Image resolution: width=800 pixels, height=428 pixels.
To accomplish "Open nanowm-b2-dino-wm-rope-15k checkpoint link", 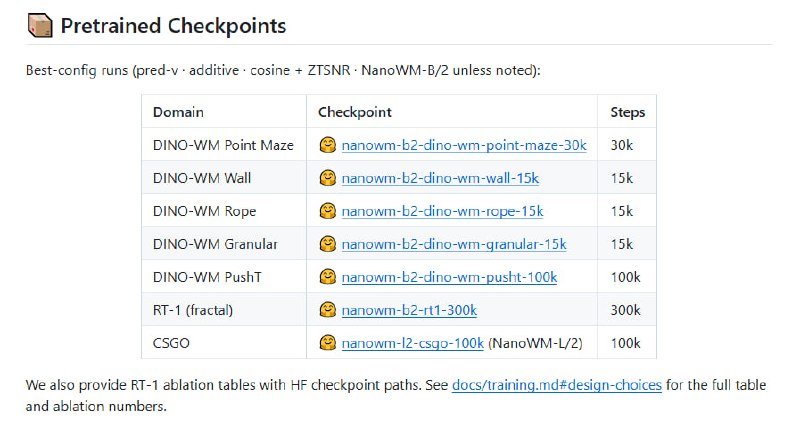I will tap(442, 211).
